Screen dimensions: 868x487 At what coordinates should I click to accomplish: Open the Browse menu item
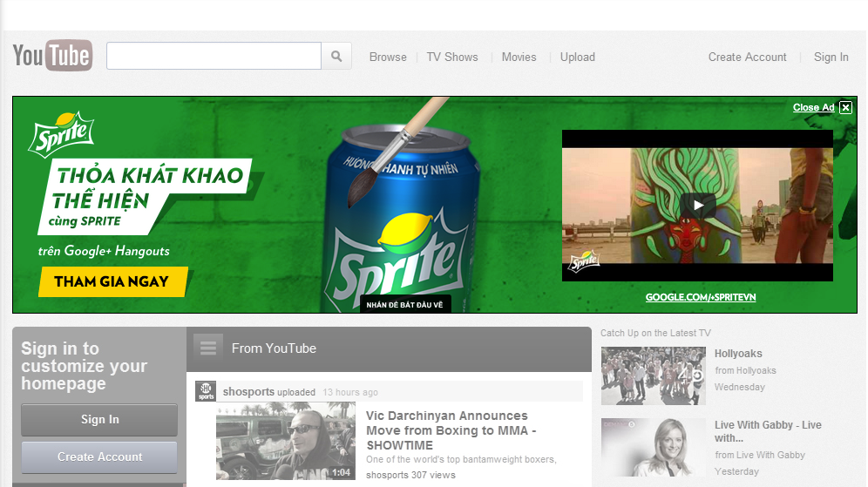(x=388, y=57)
